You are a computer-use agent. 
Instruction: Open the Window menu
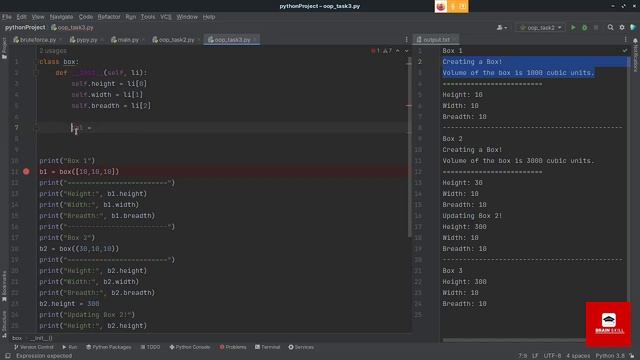pos(187,17)
